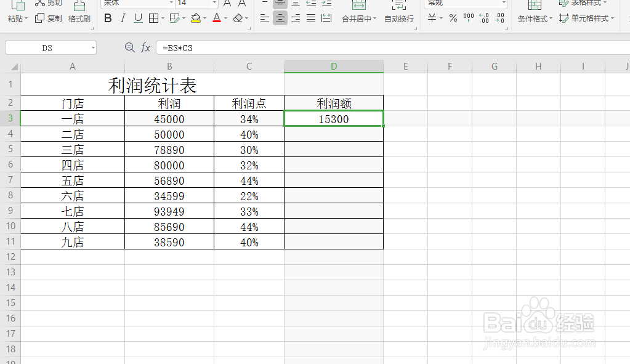Open Cell Styles (单元格样式) menu

(586, 18)
